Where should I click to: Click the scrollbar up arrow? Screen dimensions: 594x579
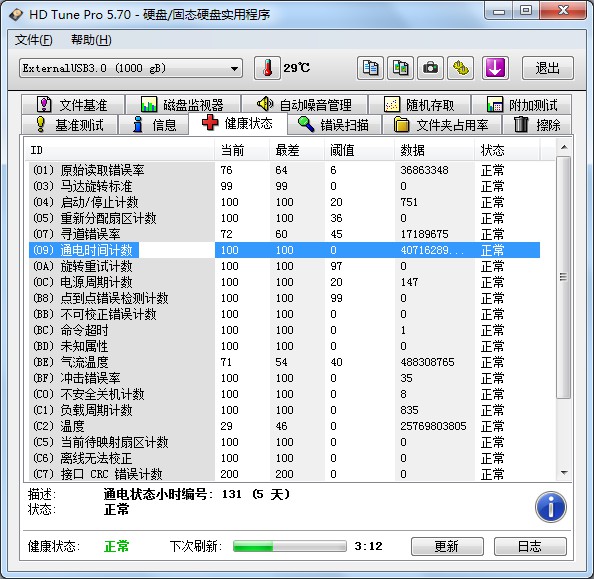(564, 147)
